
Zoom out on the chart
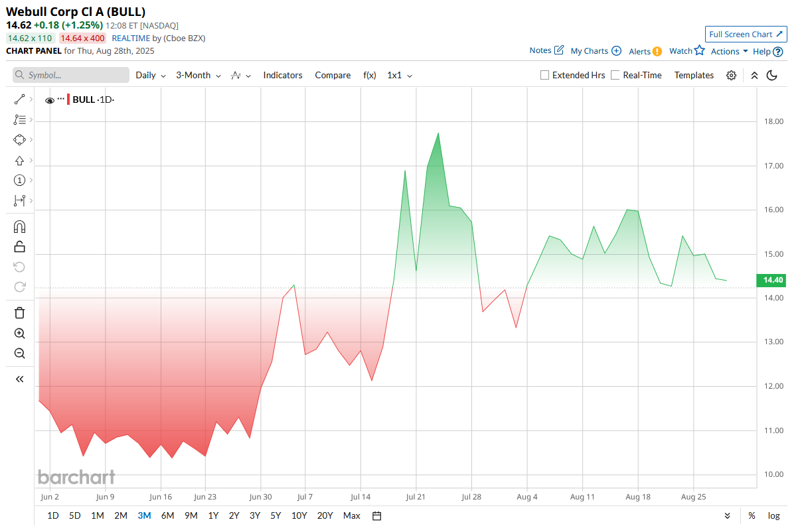pos(19,354)
